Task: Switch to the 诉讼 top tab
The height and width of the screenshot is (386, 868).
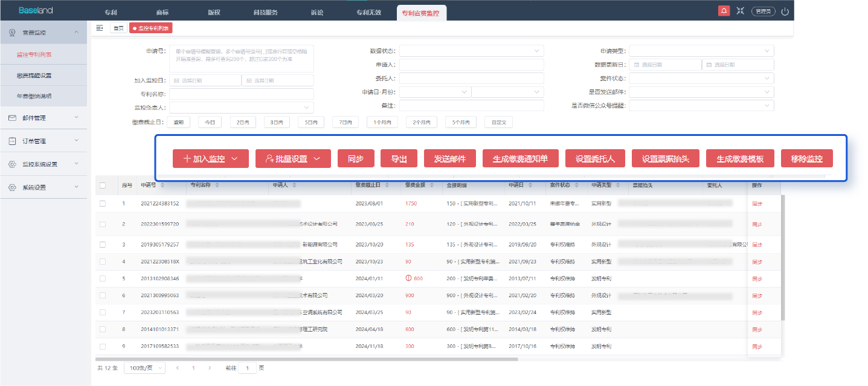Action: [317, 12]
